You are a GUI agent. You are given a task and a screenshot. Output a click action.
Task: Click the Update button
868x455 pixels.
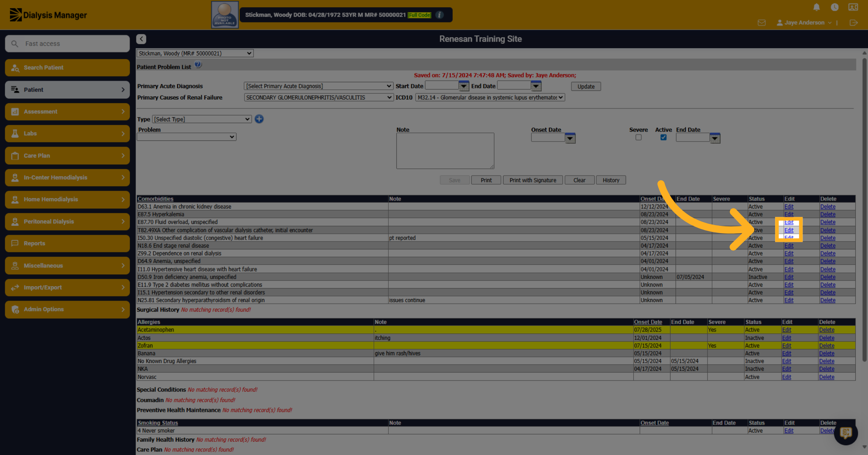coord(586,87)
